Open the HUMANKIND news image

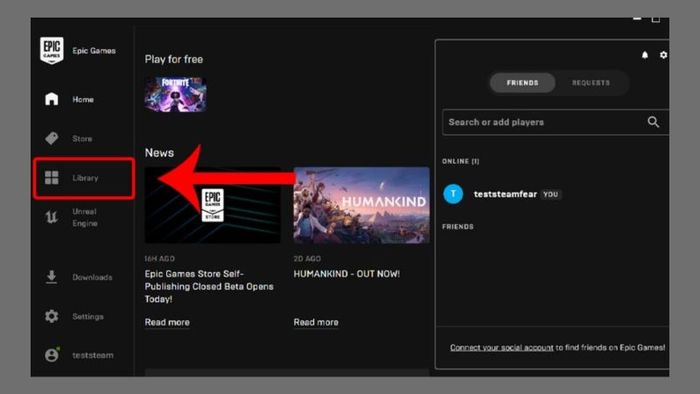point(361,205)
